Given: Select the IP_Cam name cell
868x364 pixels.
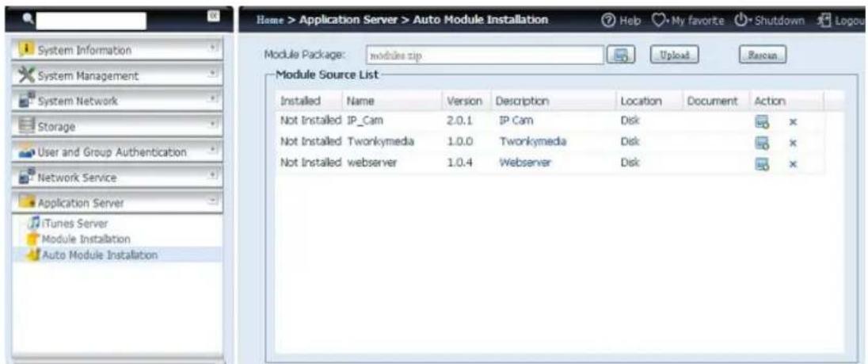Looking at the screenshot, I should coord(364,122).
